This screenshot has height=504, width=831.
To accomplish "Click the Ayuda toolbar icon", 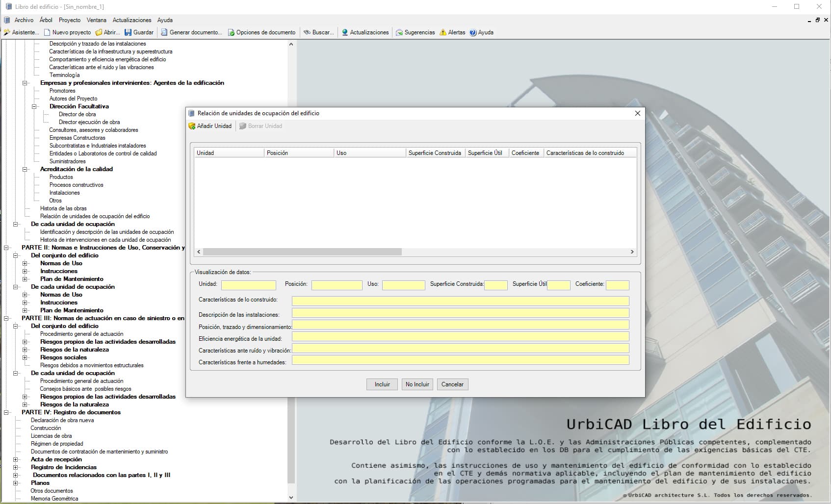I will pyautogui.click(x=473, y=32).
